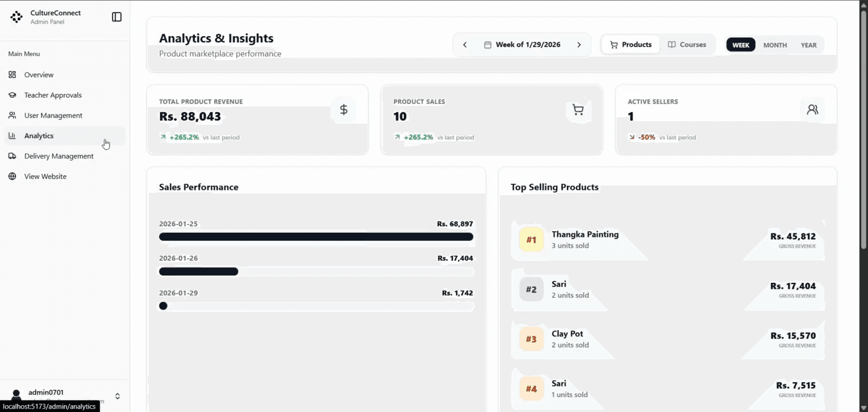Click the shopping cart Product Sales icon

point(578,109)
